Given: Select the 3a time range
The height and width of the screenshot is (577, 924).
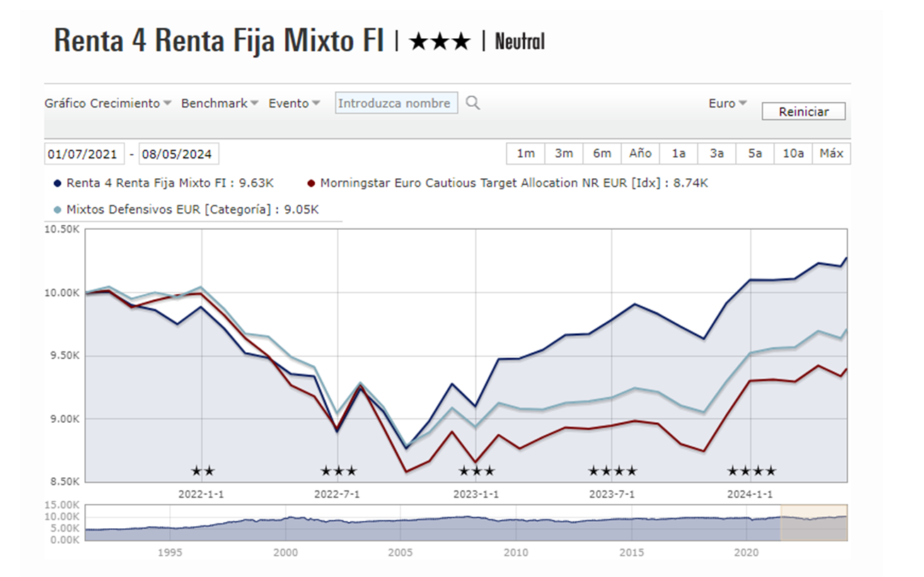Looking at the screenshot, I should click(x=717, y=153).
